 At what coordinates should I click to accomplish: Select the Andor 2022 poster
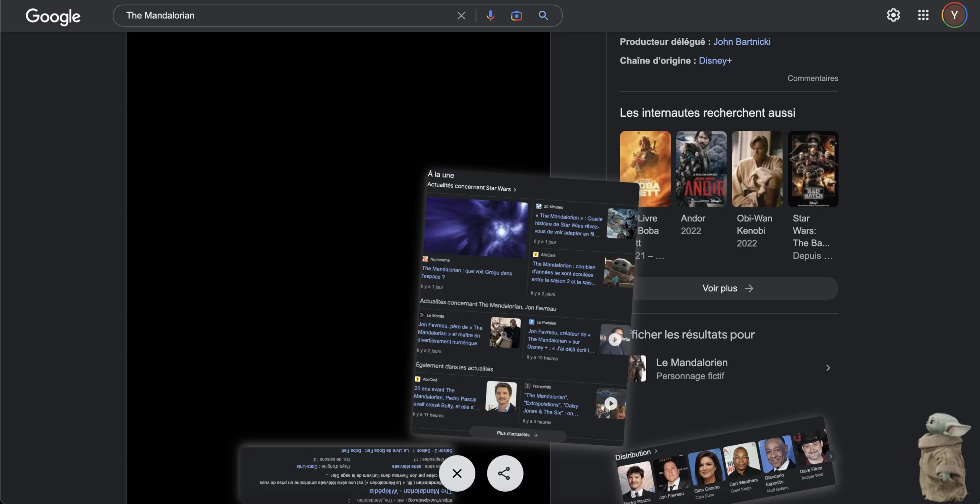click(x=701, y=169)
